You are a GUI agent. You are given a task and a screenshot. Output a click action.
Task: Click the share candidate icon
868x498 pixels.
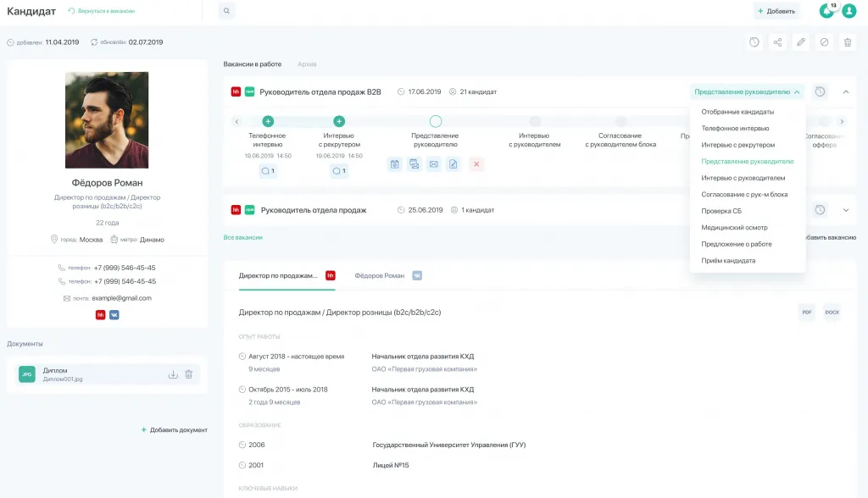[x=777, y=42]
